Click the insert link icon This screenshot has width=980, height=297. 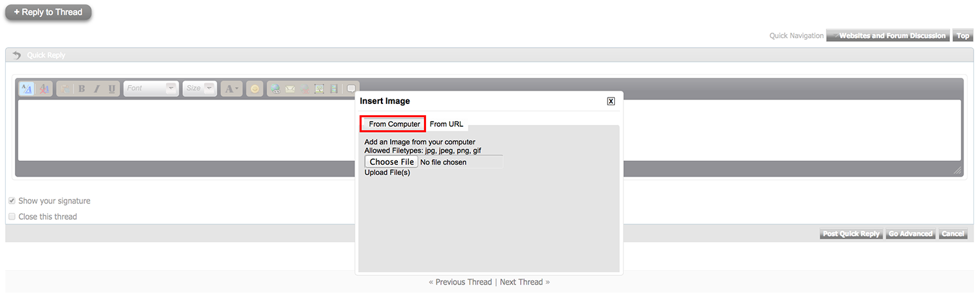pyautogui.click(x=275, y=88)
